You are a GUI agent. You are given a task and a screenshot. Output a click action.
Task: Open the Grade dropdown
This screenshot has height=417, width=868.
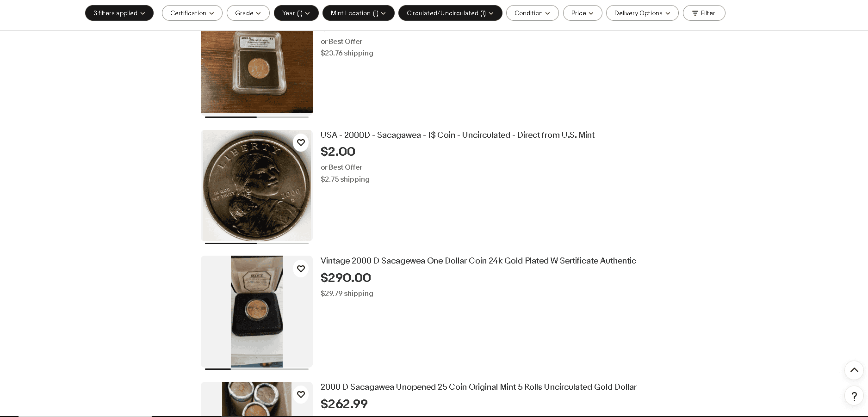point(248,13)
